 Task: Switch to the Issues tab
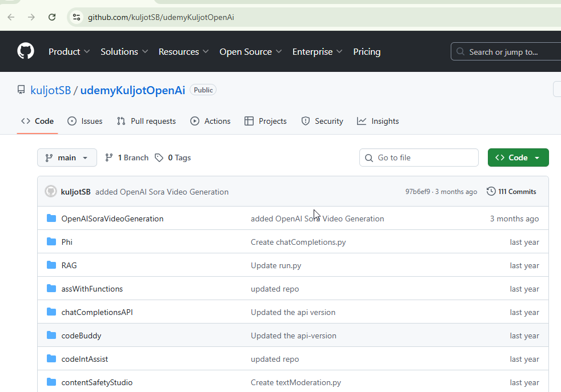pyautogui.click(x=85, y=121)
